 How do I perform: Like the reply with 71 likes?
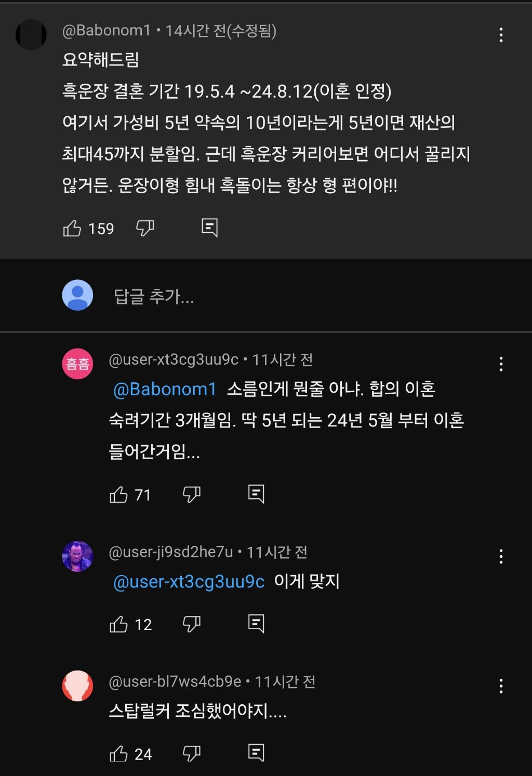tap(119, 494)
